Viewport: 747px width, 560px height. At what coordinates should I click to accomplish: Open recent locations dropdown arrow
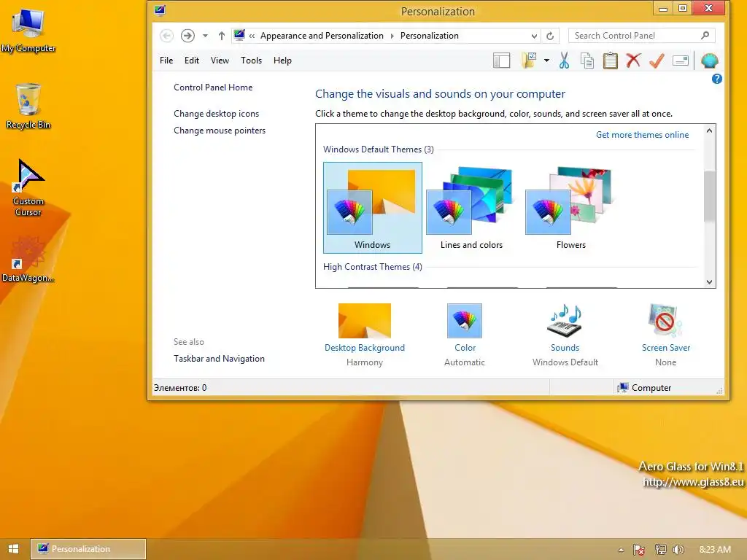tap(205, 36)
